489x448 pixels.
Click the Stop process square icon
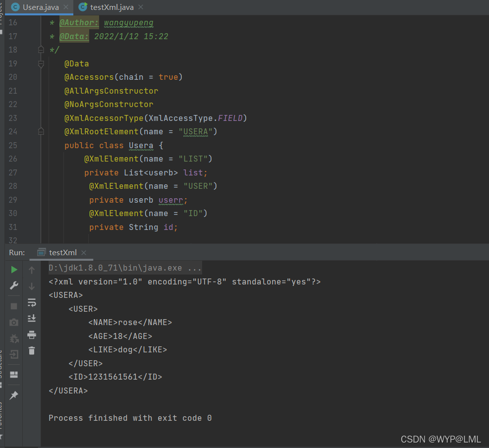14,306
